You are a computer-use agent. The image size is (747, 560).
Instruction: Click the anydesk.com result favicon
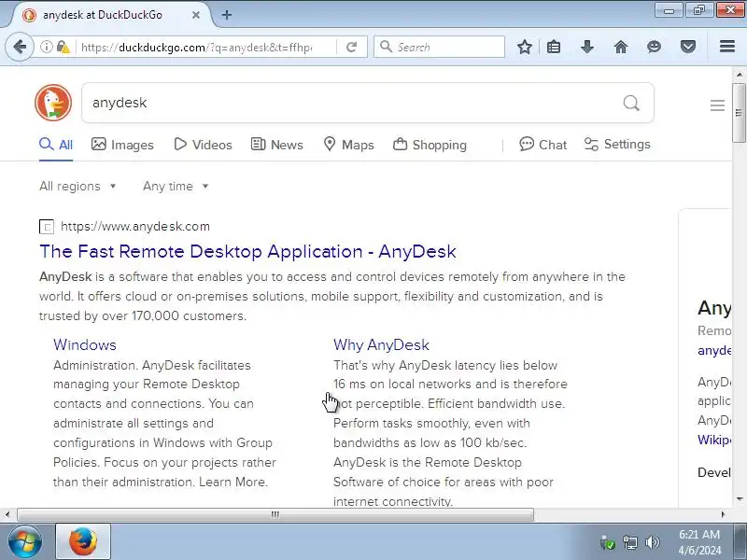pyautogui.click(x=47, y=227)
